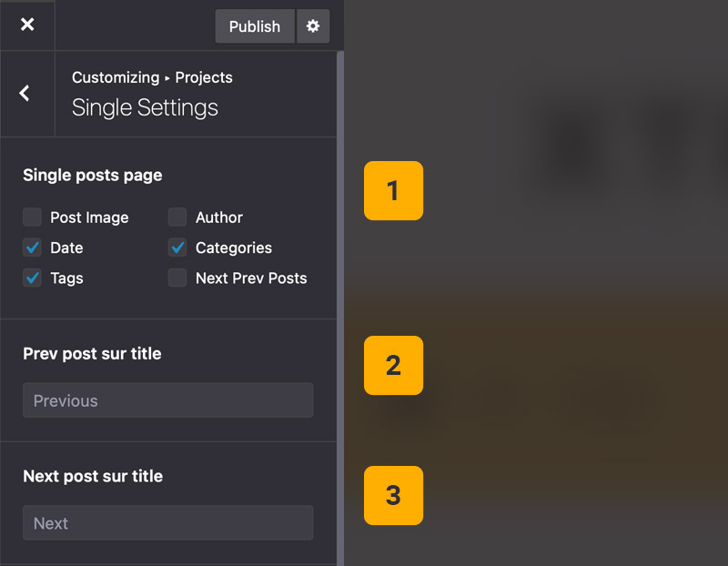Uncheck the Tags checkbox
Image resolution: width=728 pixels, height=566 pixels.
click(33, 278)
